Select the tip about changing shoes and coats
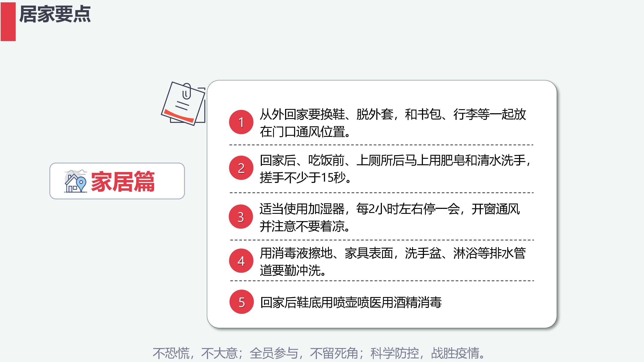This screenshot has height=362, width=644. coord(393,123)
